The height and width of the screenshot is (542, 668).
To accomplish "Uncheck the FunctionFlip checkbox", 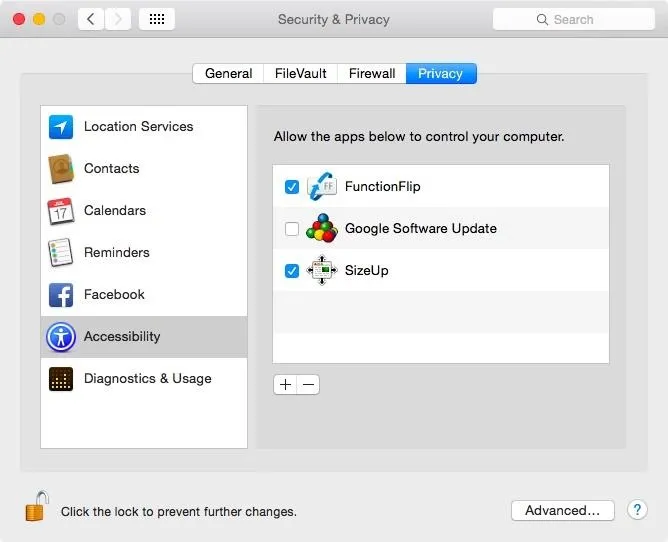I will click(292, 187).
